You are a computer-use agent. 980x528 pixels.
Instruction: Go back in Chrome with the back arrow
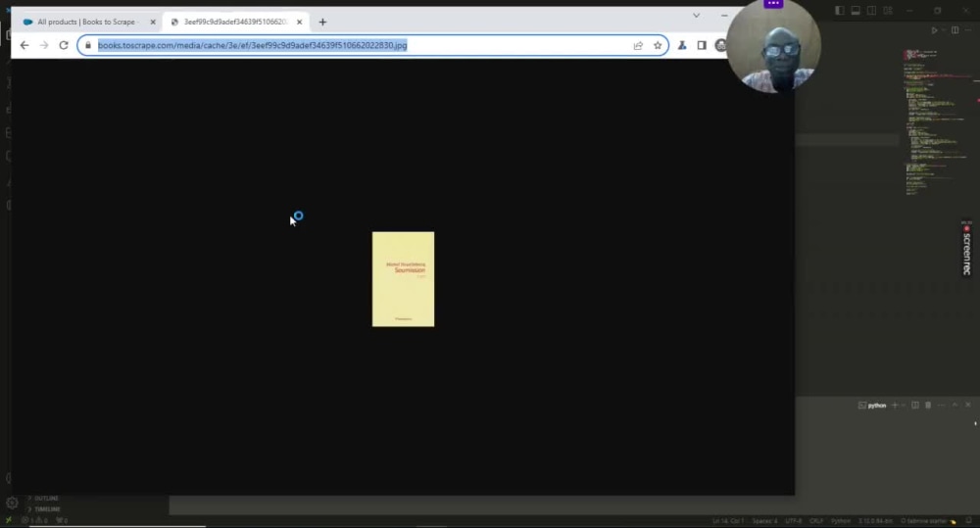(24, 45)
